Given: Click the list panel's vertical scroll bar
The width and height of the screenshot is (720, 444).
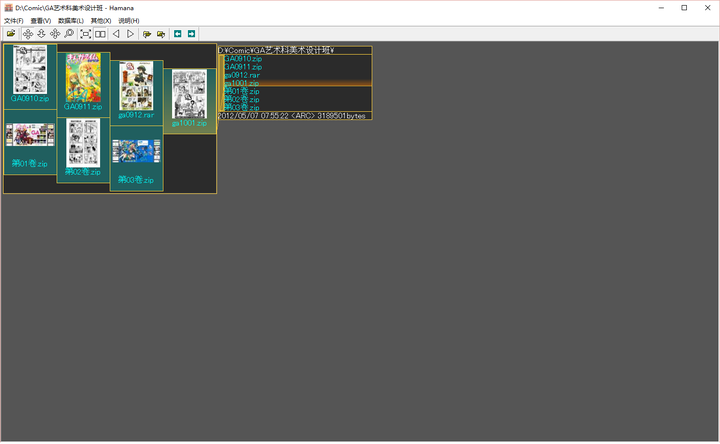Looking at the screenshot, I should pos(221,83).
